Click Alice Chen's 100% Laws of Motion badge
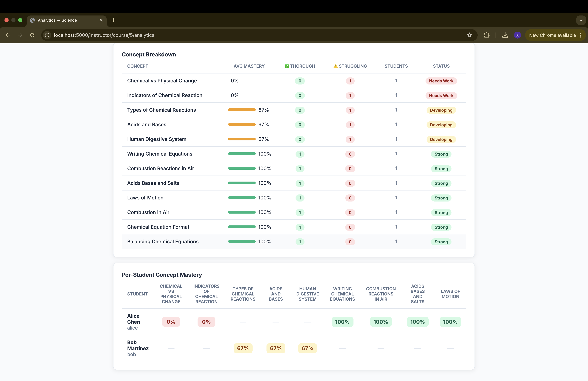The width and height of the screenshot is (588, 381). click(450, 322)
